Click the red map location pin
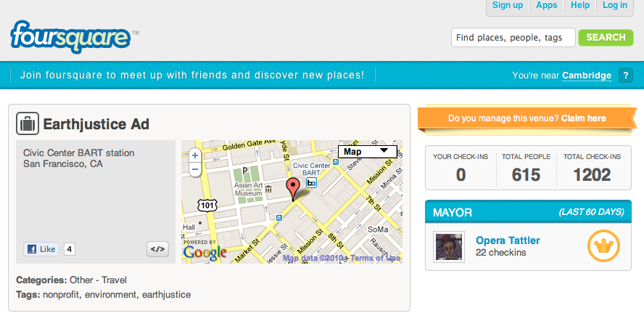The width and height of the screenshot is (644, 321). 293,188
